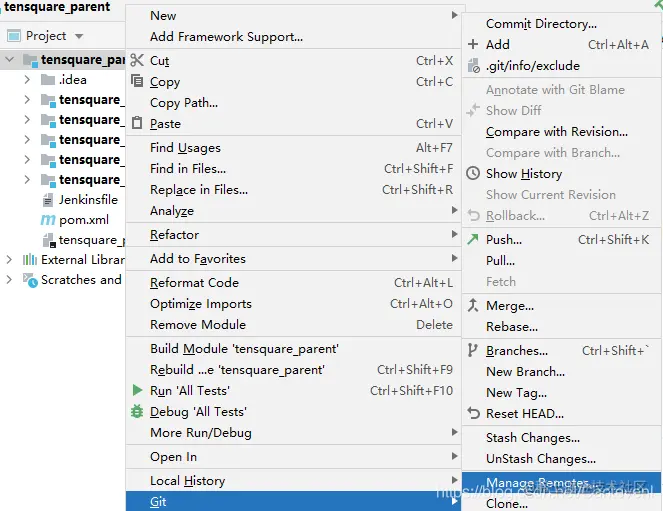This screenshot has width=663, height=511.
Task: Click the green Run arrow icon
Action: tap(137, 390)
